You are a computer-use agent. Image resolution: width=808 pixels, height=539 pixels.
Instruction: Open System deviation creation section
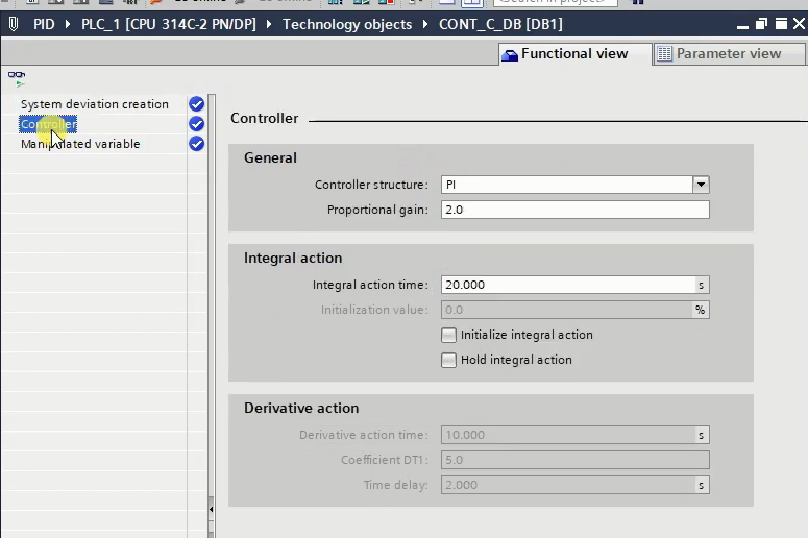coord(95,104)
